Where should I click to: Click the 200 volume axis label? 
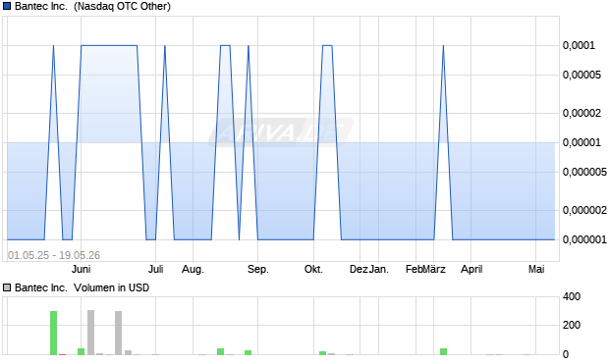(x=572, y=325)
